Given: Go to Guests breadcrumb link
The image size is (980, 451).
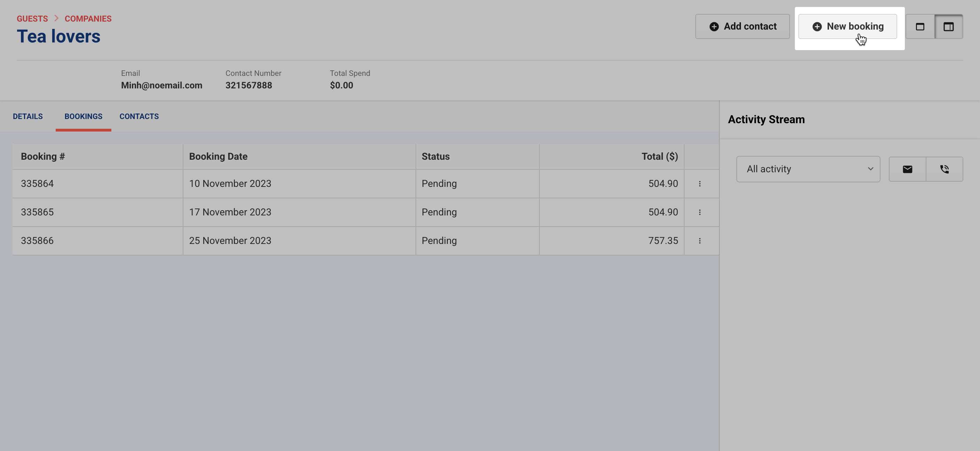Looking at the screenshot, I should (32, 19).
